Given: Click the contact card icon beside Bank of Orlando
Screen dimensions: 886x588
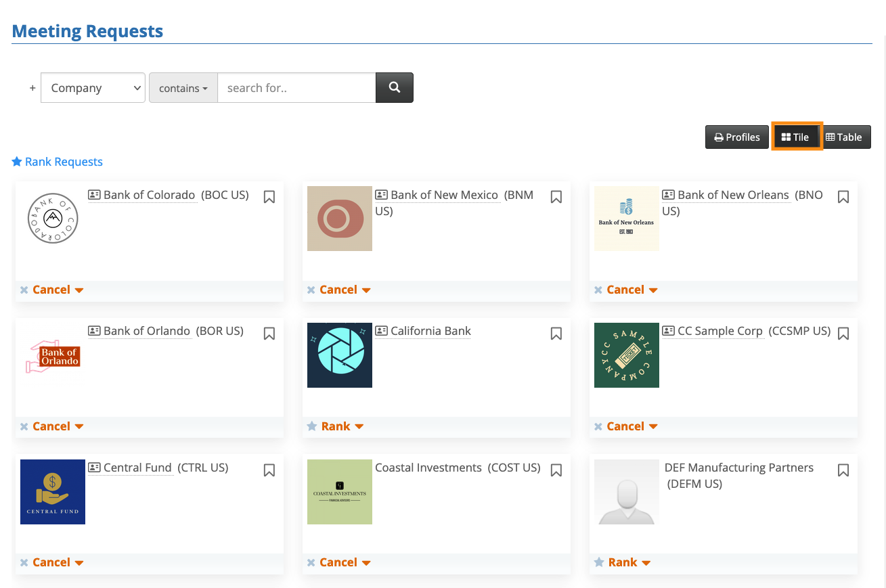Looking at the screenshot, I should pyautogui.click(x=94, y=332).
